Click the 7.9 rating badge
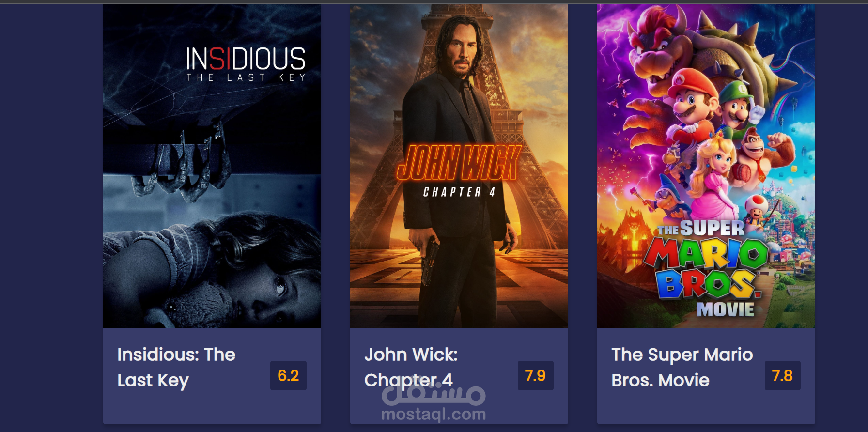The width and height of the screenshot is (868, 432). coord(535,375)
